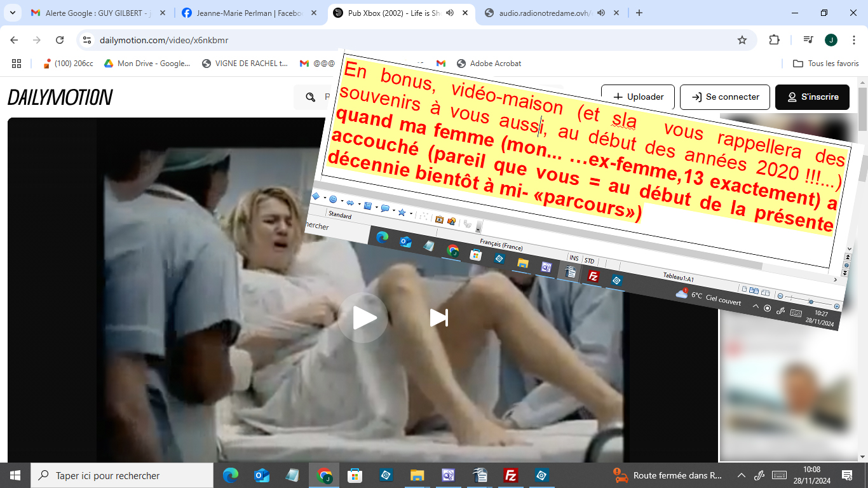The height and width of the screenshot is (488, 868).
Task: Mute audio on the radionotredame tab
Action: coord(601,13)
